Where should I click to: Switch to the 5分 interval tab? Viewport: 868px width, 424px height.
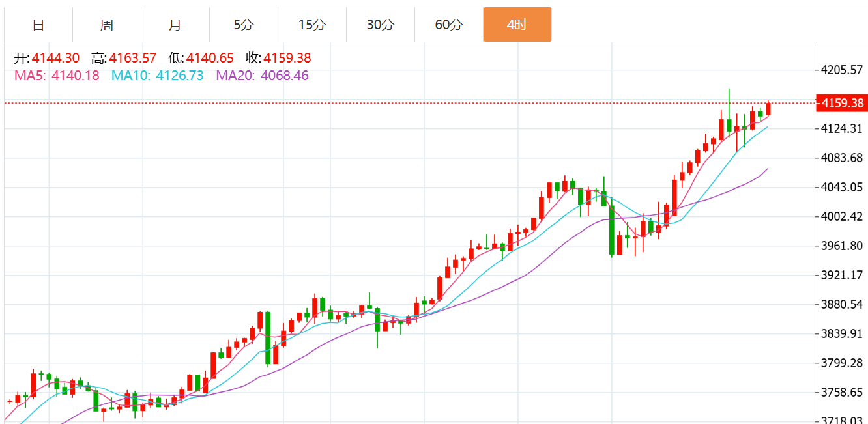244,25
